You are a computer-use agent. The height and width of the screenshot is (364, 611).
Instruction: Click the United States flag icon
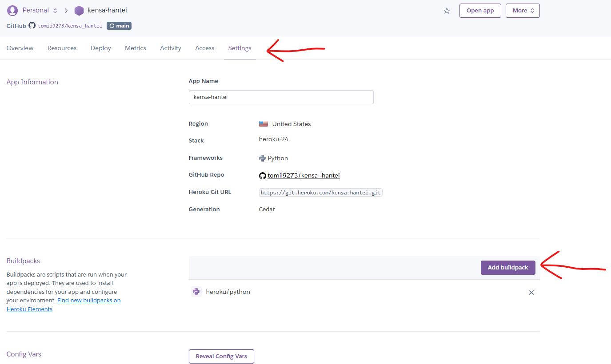pyautogui.click(x=264, y=124)
